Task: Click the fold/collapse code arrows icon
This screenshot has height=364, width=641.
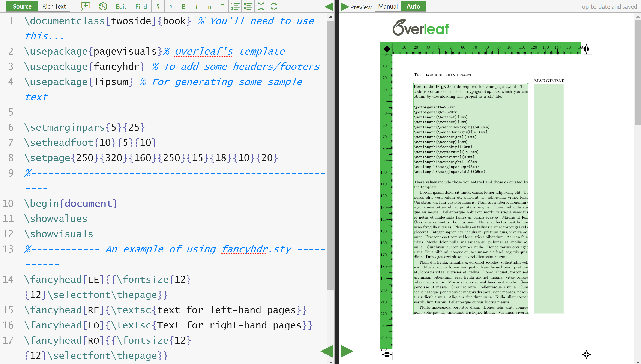Action: [x=261, y=6]
